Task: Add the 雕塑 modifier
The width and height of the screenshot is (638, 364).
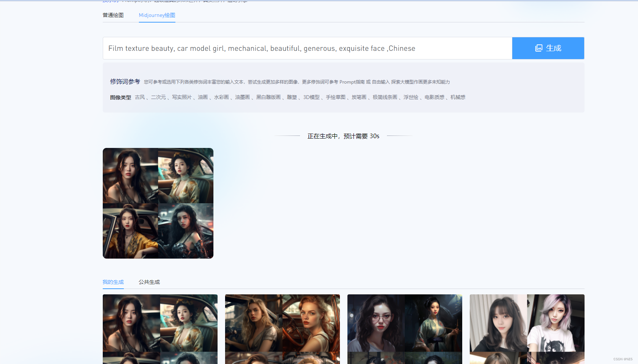Action: [292, 97]
